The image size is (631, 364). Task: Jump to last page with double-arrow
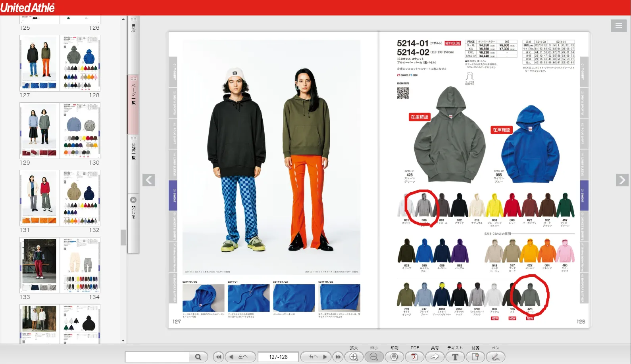338,357
